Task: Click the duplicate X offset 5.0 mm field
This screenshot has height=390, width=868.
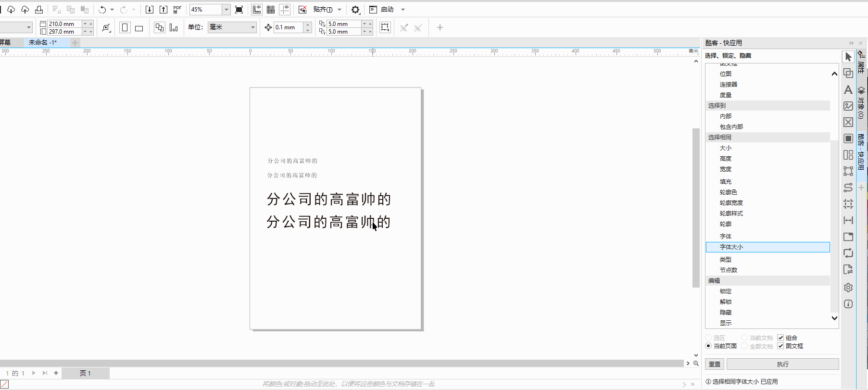Action: point(344,24)
